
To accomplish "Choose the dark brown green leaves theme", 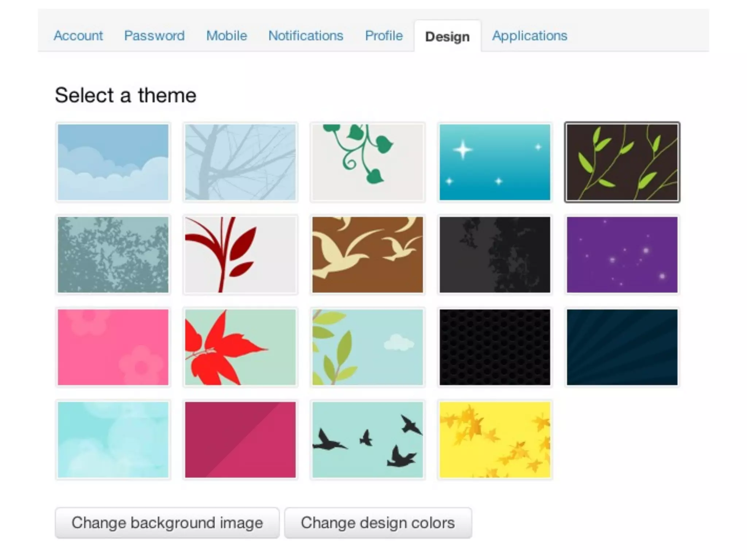I will [622, 162].
